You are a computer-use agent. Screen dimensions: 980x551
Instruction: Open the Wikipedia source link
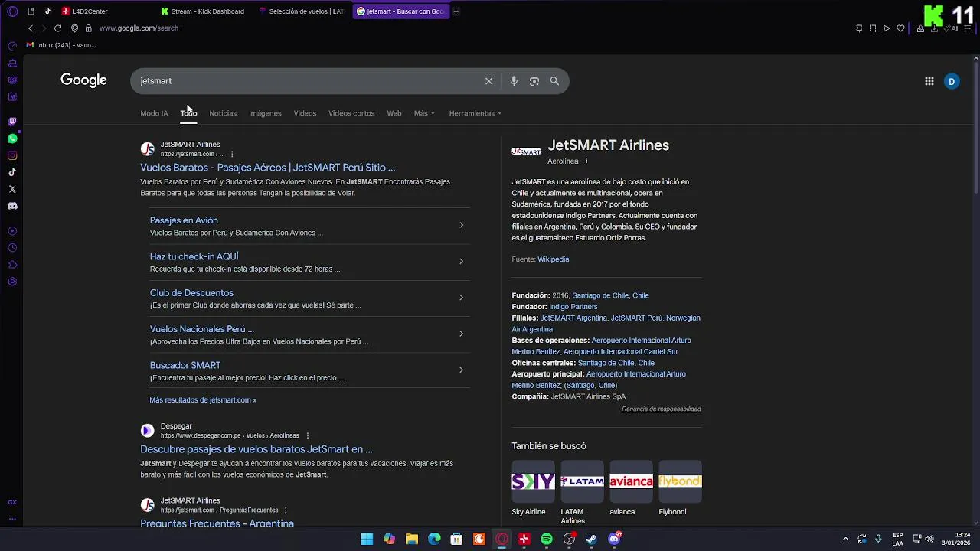(x=553, y=259)
